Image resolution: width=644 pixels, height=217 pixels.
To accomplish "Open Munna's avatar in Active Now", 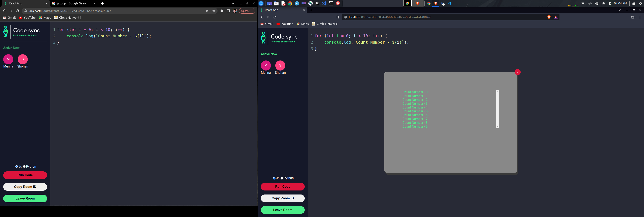I will 8,59.
